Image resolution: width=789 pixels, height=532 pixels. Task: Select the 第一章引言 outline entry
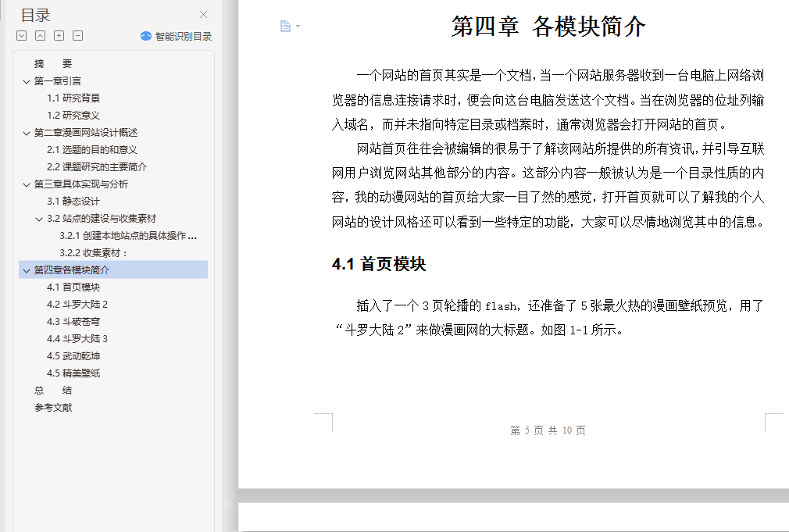57,81
